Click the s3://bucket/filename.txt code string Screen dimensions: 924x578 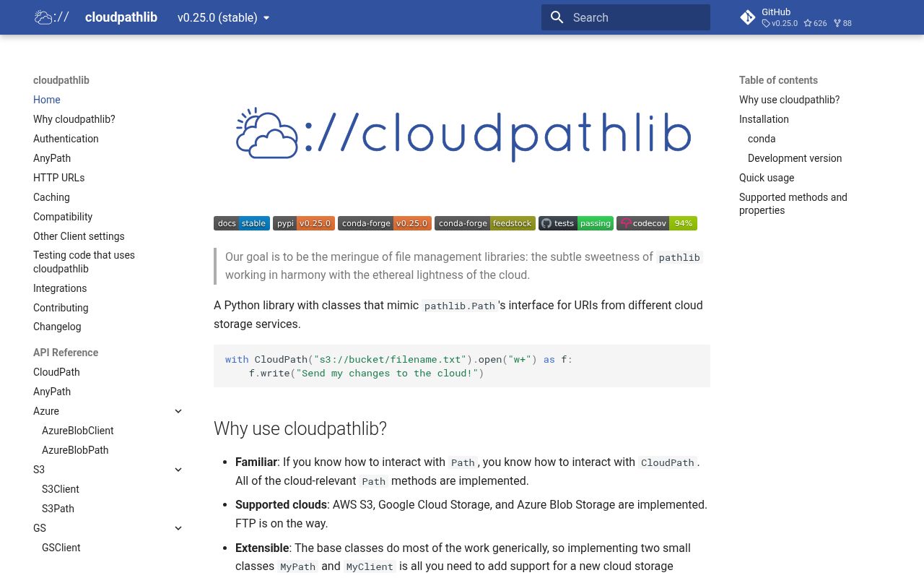(390, 359)
